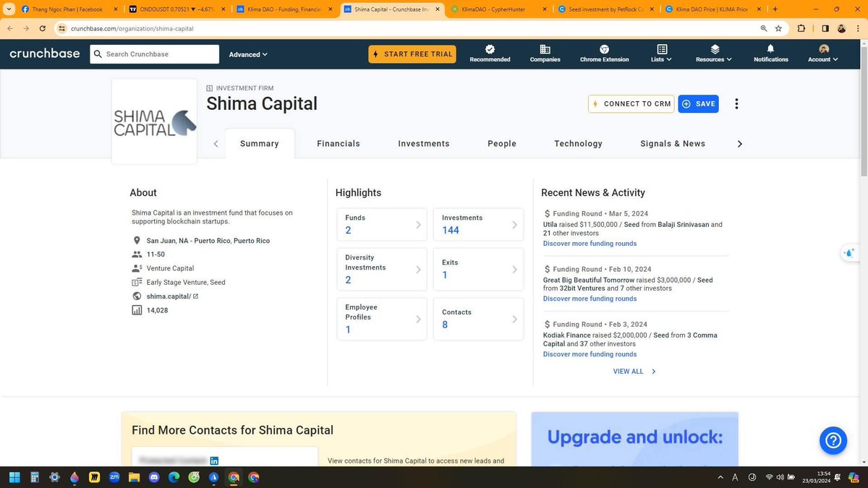Open the Utila funding round link
The height and width of the screenshot is (488, 868).
click(550, 225)
